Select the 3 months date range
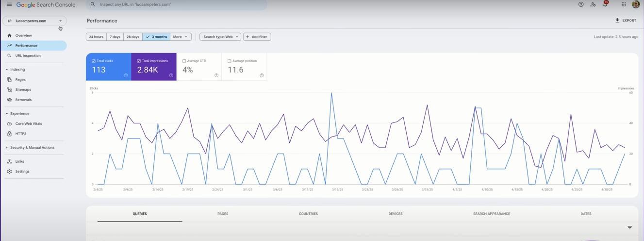Screen dimensions: 644x241 pyautogui.click(x=156, y=37)
